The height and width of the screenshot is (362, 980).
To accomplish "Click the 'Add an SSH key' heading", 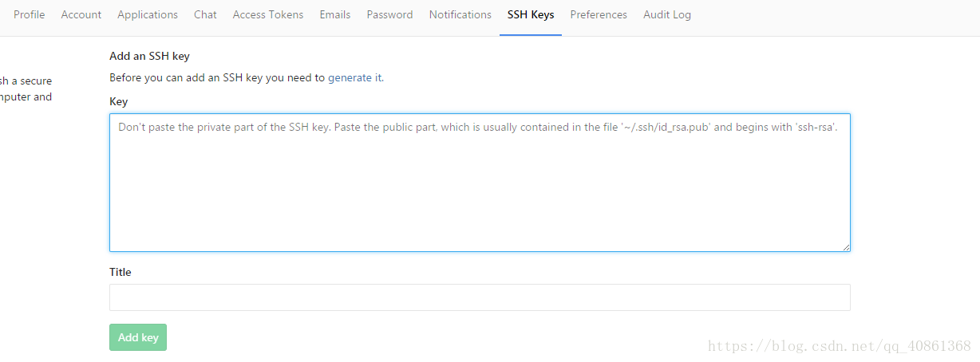I will pyautogui.click(x=149, y=56).
